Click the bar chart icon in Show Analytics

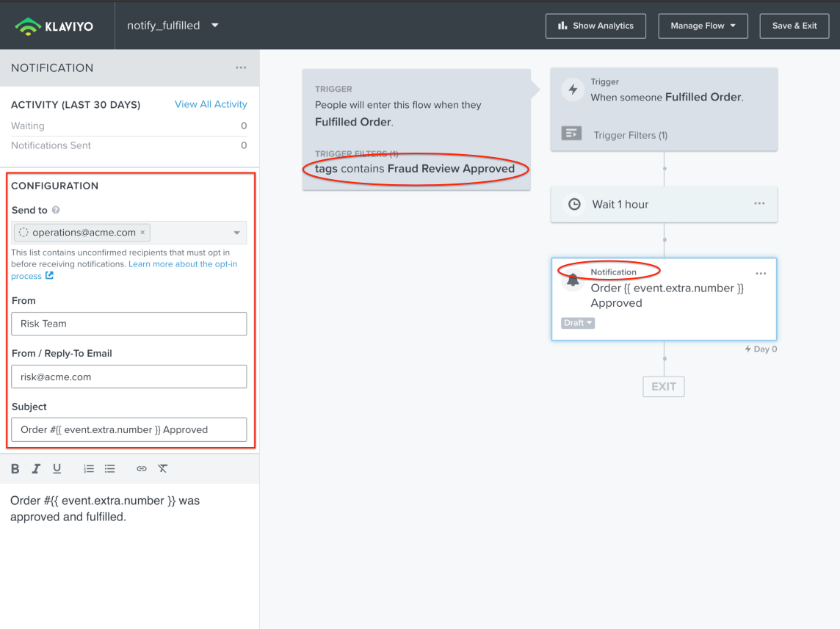coord(562,26)
